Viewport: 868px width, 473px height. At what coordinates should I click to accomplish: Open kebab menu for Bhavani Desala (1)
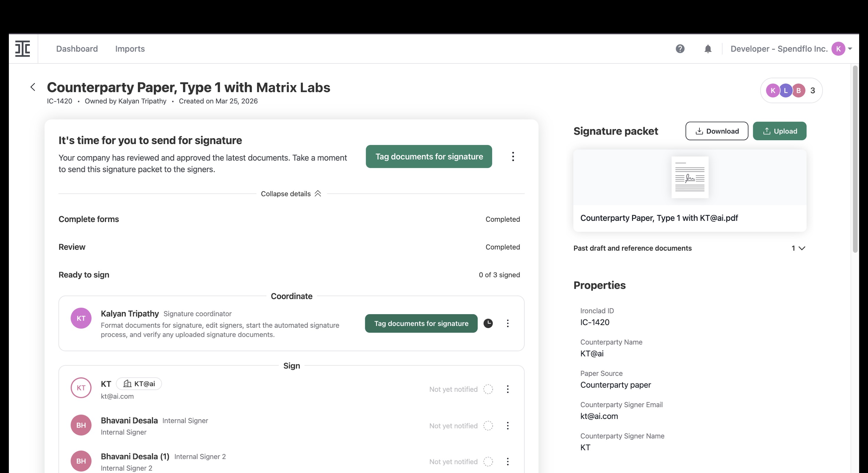click(x=508, y=461)
